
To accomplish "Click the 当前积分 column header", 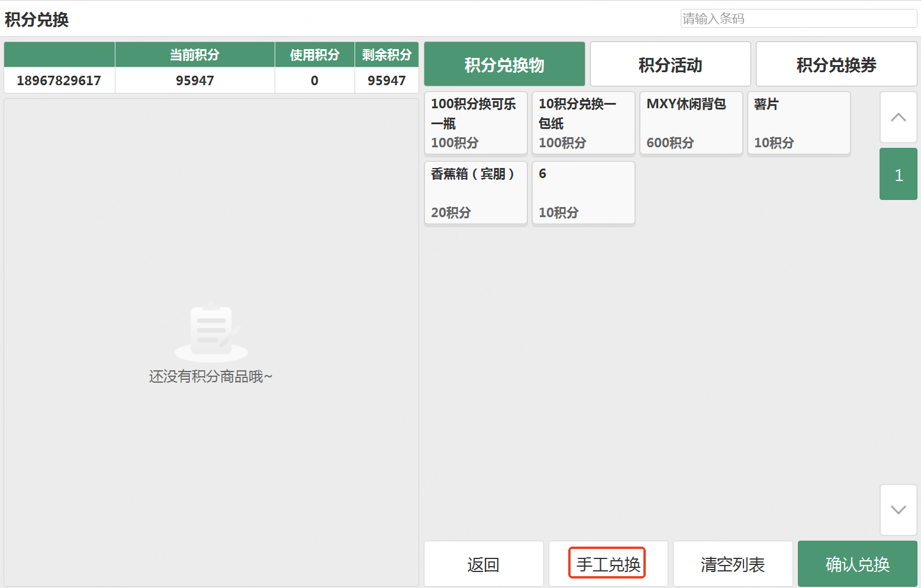I will 195,54.
